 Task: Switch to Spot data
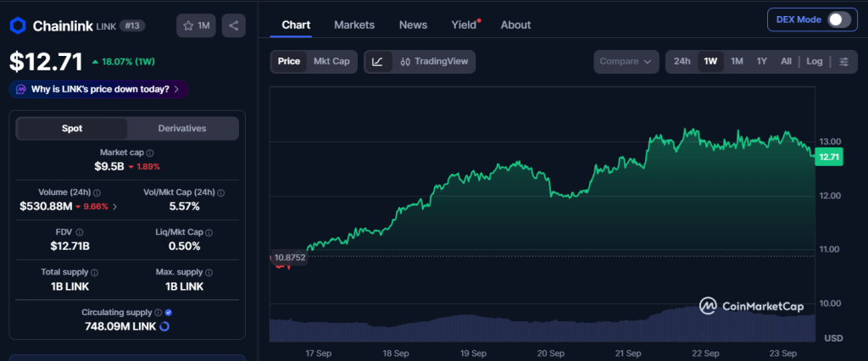pos(72,129)
